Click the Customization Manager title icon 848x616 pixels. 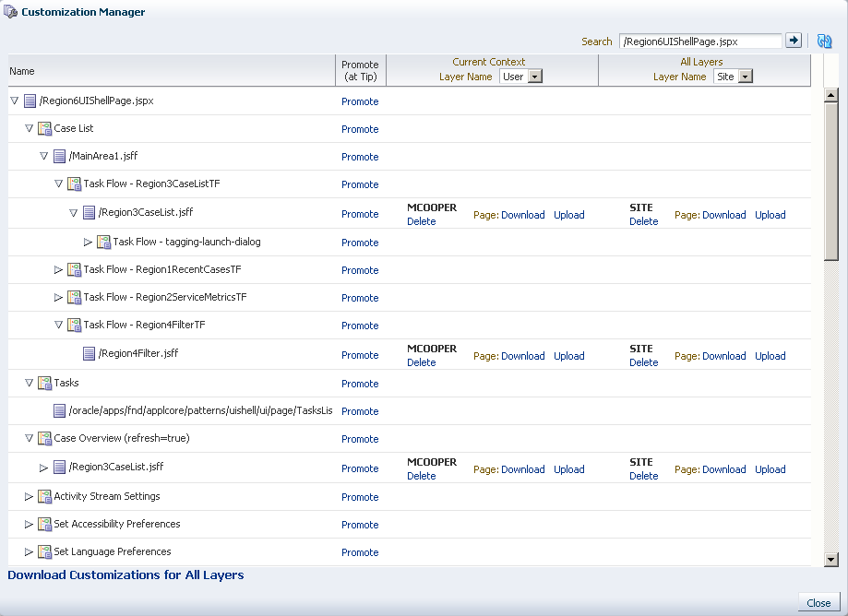13,12
